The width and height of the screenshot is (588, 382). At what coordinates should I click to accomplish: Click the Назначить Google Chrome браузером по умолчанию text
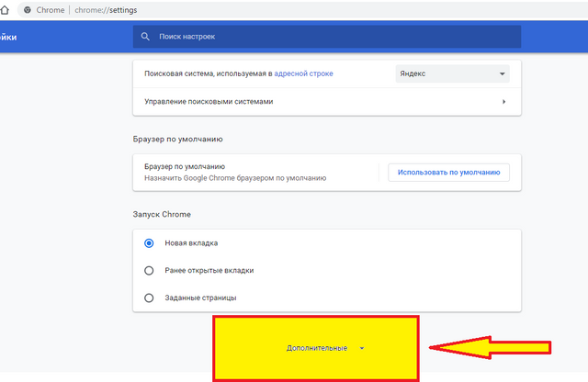point(235,178)
